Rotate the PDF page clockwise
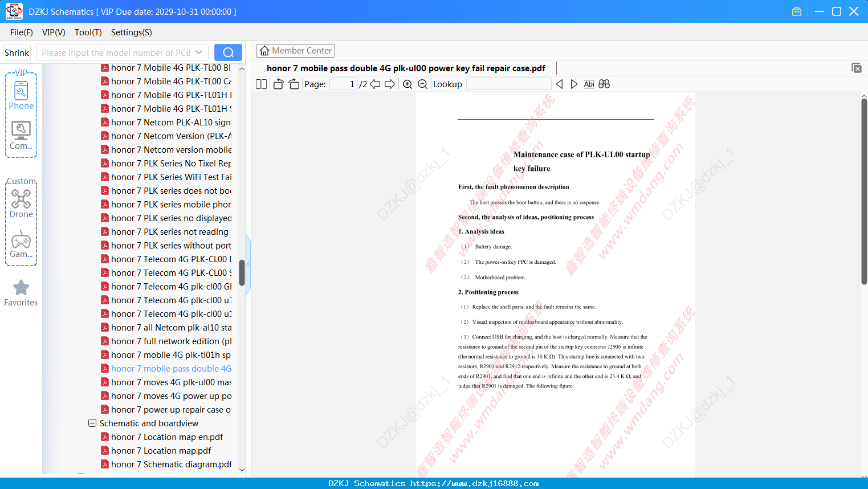Screen dimensions: 868x489 click(x=294, y=84)
